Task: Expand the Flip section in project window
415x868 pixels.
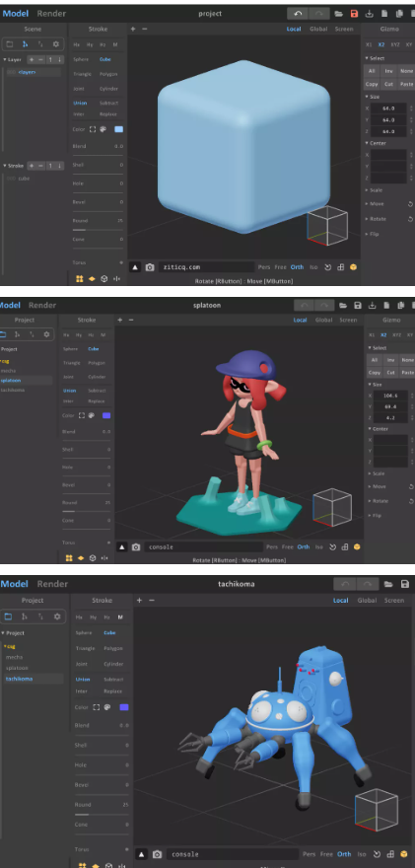Action: pyautogui.click(x=367, y=234)
